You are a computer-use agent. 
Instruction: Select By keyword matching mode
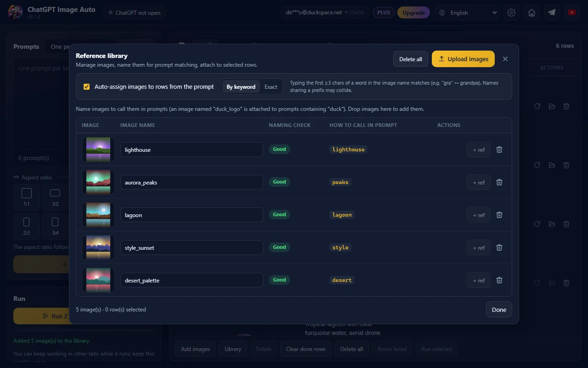(241, 86)
